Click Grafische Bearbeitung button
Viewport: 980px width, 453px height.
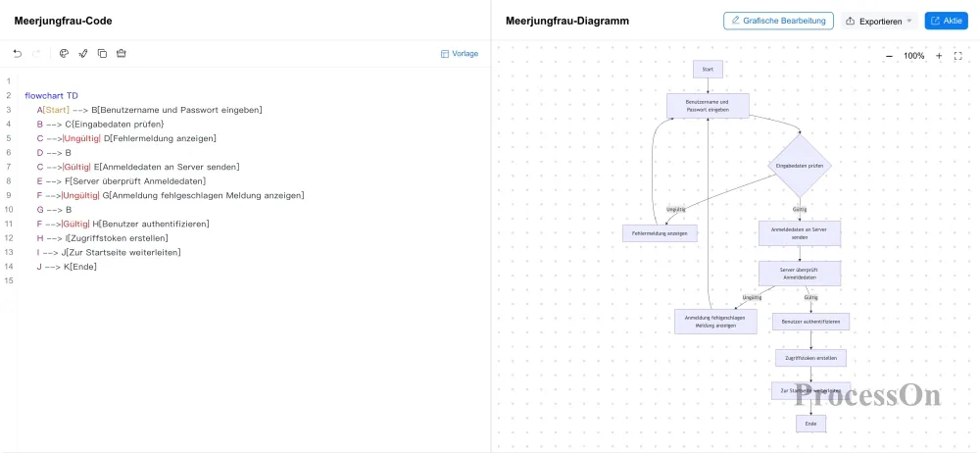779,21
